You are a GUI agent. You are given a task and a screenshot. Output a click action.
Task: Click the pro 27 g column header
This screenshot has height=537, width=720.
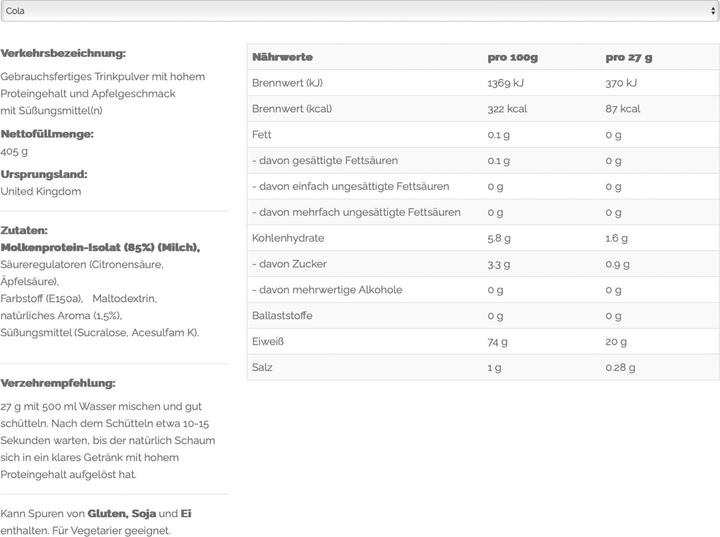629,57
